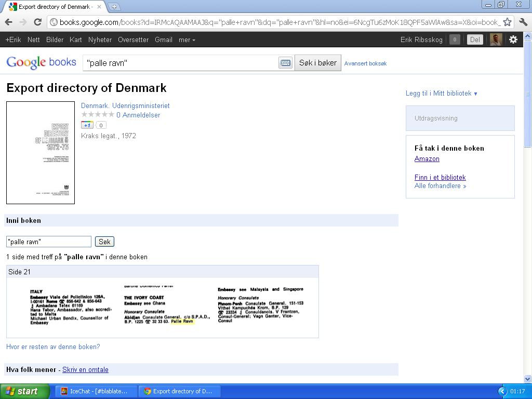The width and height of the screenshot is (532, 399).
Task: Click the 'Søk i bøker' button
Action: coord(317,63)
